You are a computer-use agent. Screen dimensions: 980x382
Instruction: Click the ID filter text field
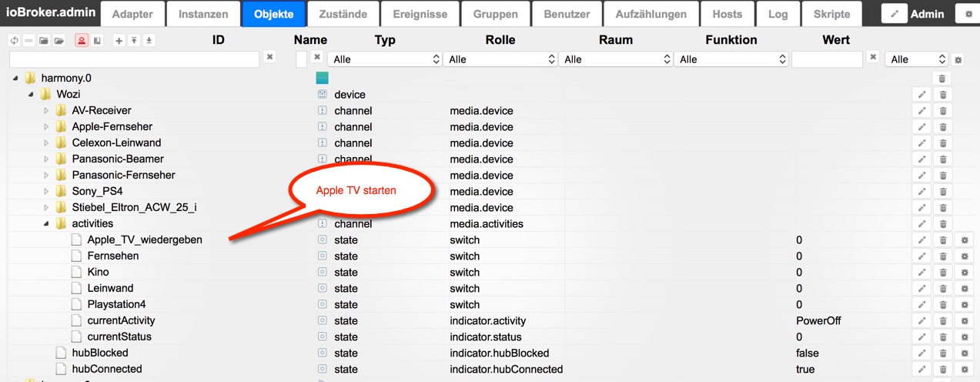click(x=134, y=59)
